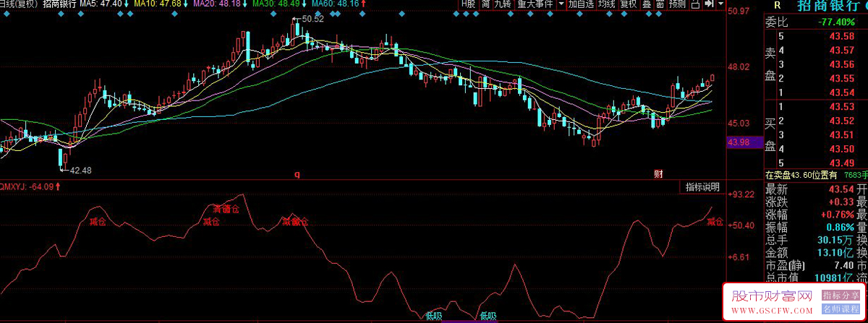
Task: Click the purple 43.98 price tag
Action: 745,142
